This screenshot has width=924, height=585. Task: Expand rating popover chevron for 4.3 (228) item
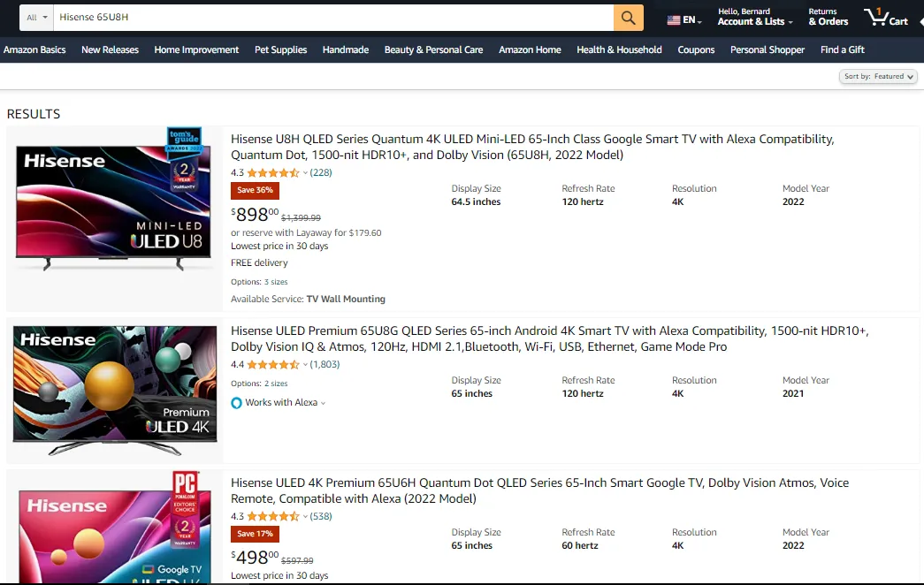click(x=305, y=172)
